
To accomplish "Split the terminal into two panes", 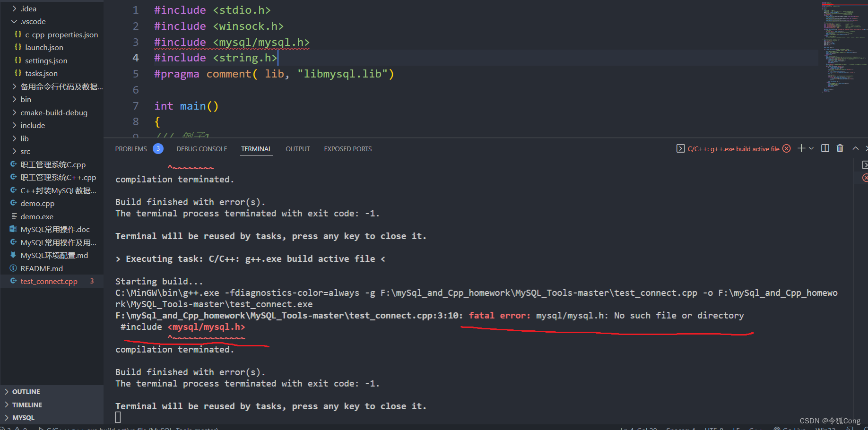I will click(825, 148).
